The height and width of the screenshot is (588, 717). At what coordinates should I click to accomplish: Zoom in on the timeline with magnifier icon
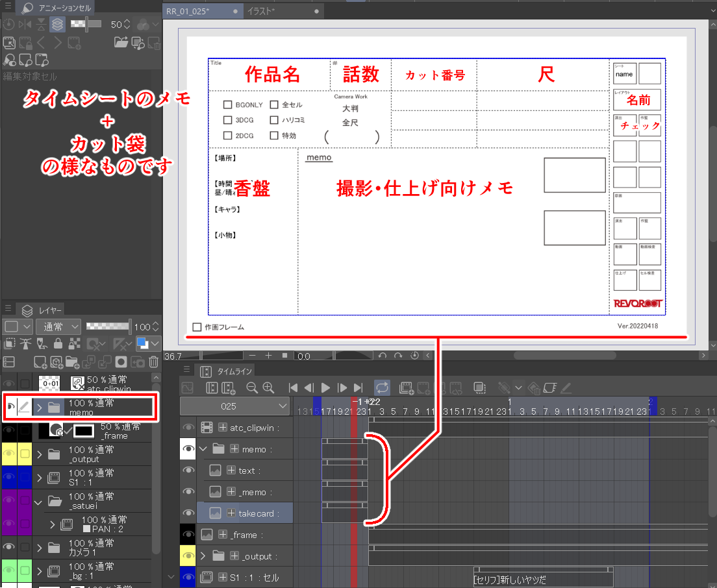pyautogui.click(x=268, y=387)
